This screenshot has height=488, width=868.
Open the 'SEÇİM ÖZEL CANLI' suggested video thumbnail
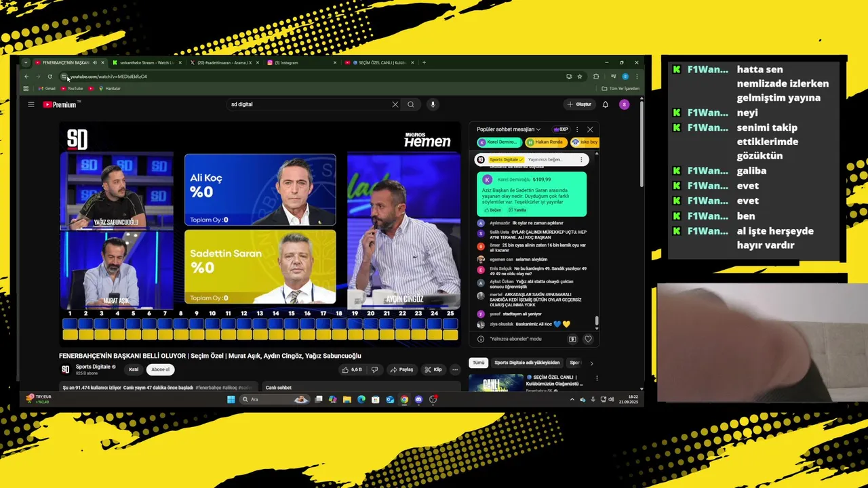pos(494,383)
